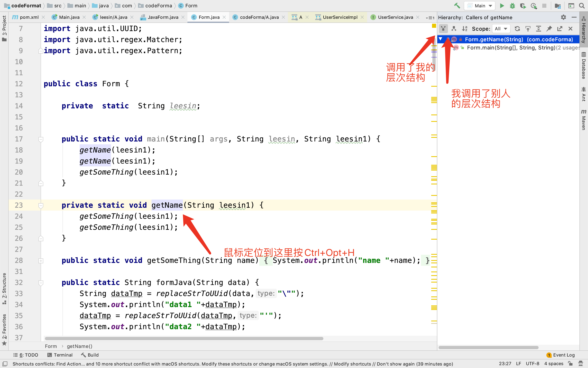The image size is (588, 368).
Task: Fold the imports block at line 9
Action: point(41,51)
